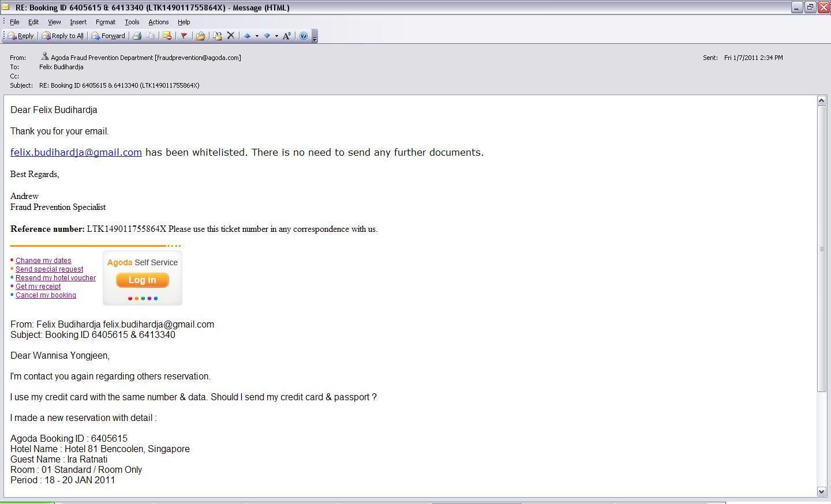The width and height of the screenshot is (831, 504).
Task: Move message using the folder icon
Action: click(200, 36)
